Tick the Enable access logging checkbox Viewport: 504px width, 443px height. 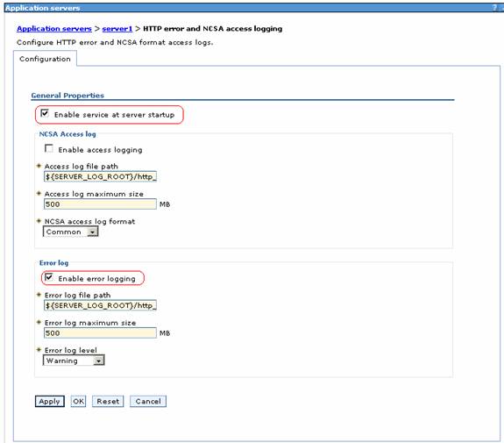coord(49,148)
